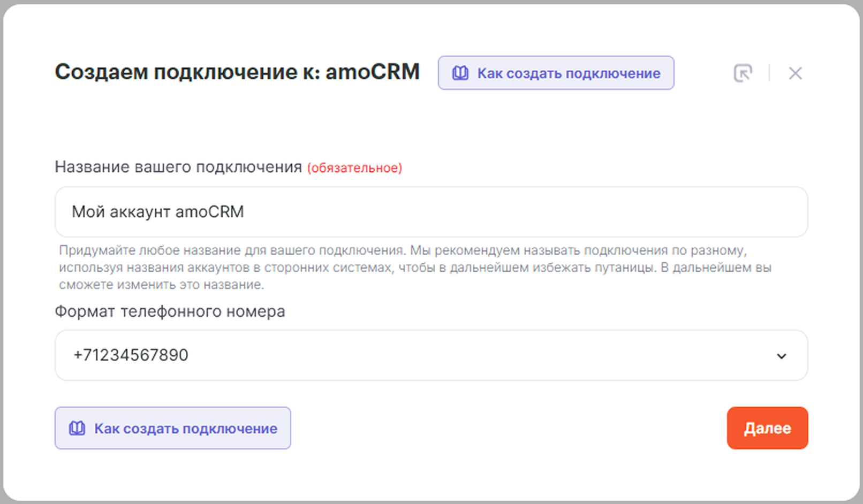The image size is (863, 504).
Task: Click the red (обязательное) marker
Action: 354,168
